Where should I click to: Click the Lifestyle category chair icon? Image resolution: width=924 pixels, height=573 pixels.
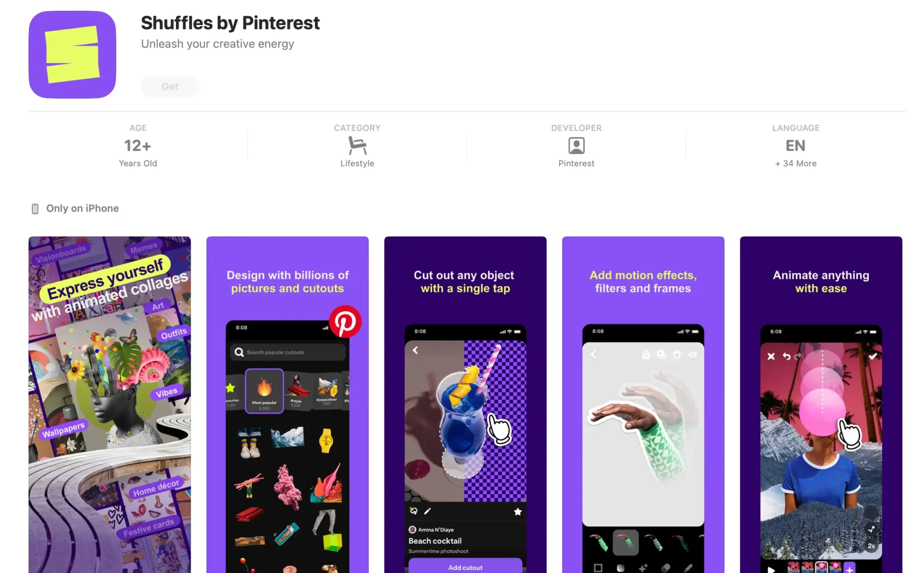point(357,146)
